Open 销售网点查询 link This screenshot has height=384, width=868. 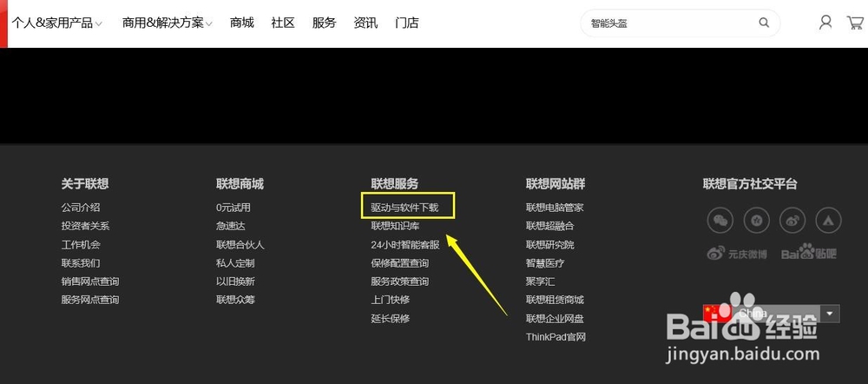90,281
